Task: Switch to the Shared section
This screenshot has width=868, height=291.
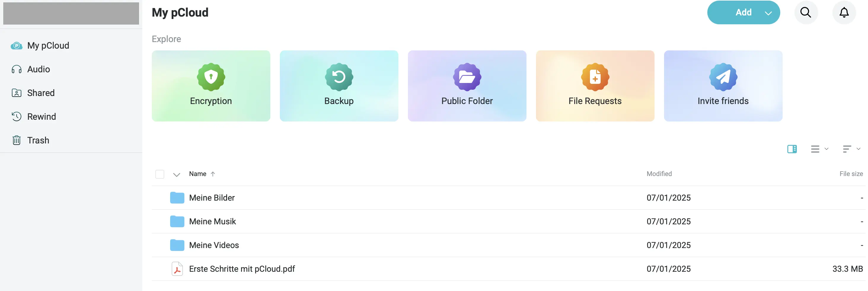Action: (41, 93)
